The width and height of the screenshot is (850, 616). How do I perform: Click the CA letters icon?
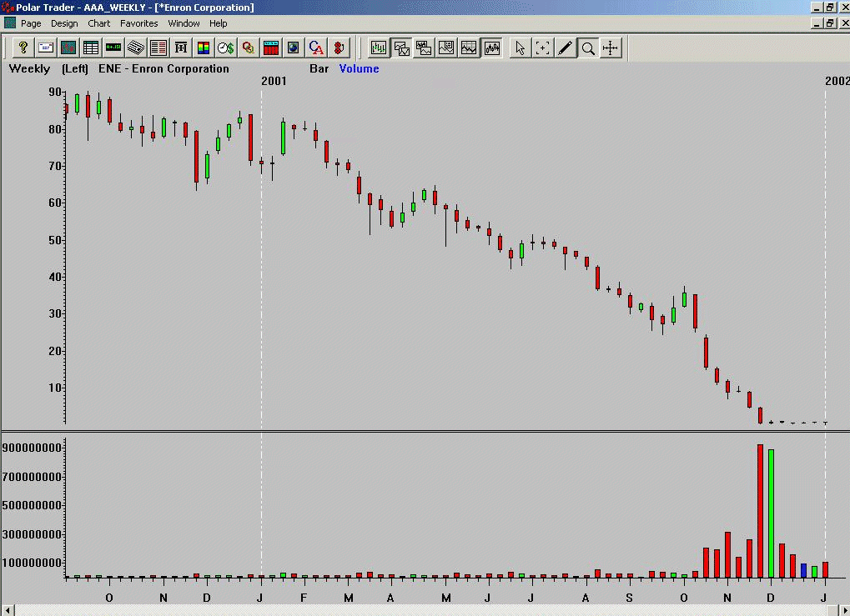(315, 48)
